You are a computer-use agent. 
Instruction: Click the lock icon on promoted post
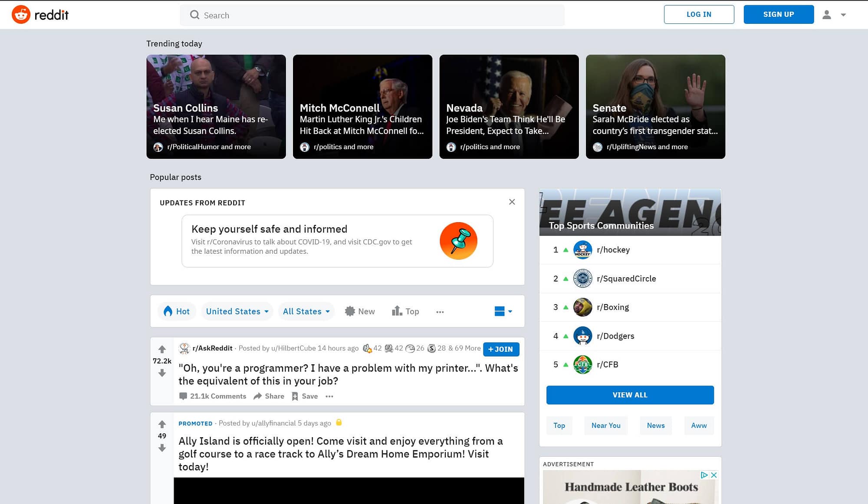(339, 422)
